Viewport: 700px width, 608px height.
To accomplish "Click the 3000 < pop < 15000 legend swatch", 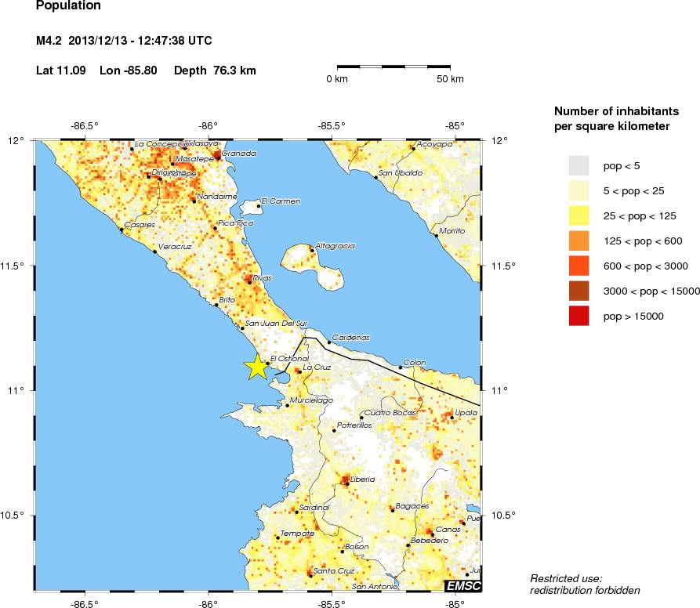I will coord(578,291).
